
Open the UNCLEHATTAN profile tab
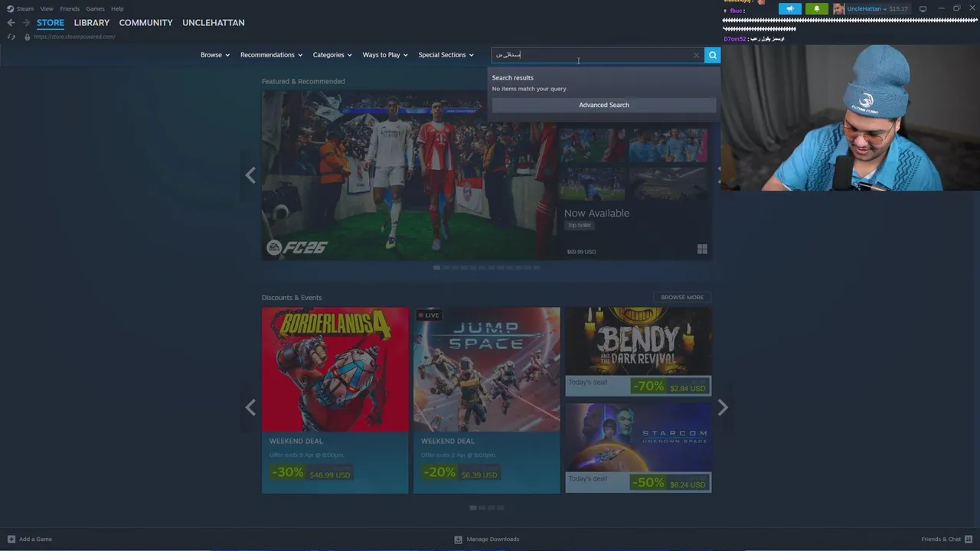[214, 23]
